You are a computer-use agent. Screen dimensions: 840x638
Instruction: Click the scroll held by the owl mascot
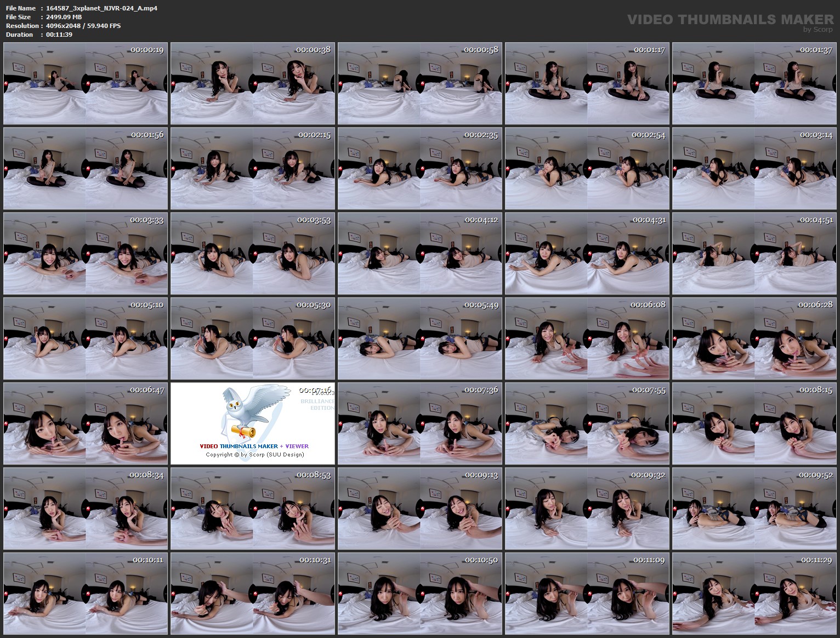tap(245, 432)
